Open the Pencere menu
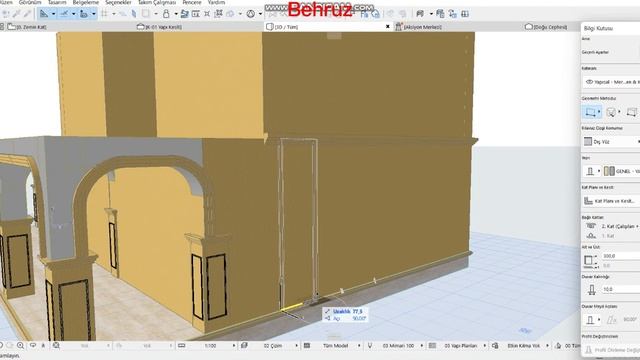This screenshot has width=640, height=360. click(x=191, y=2)
